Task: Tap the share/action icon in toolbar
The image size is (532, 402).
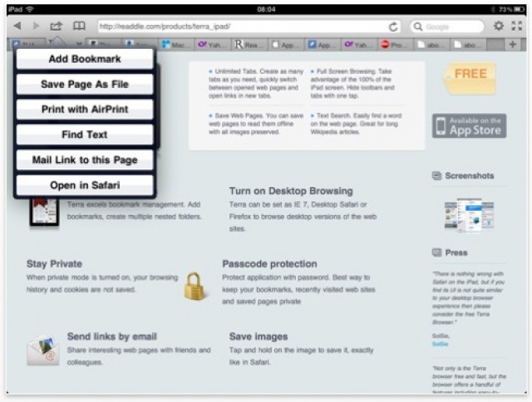Action: pyautogui.click(x=57, y=27)
